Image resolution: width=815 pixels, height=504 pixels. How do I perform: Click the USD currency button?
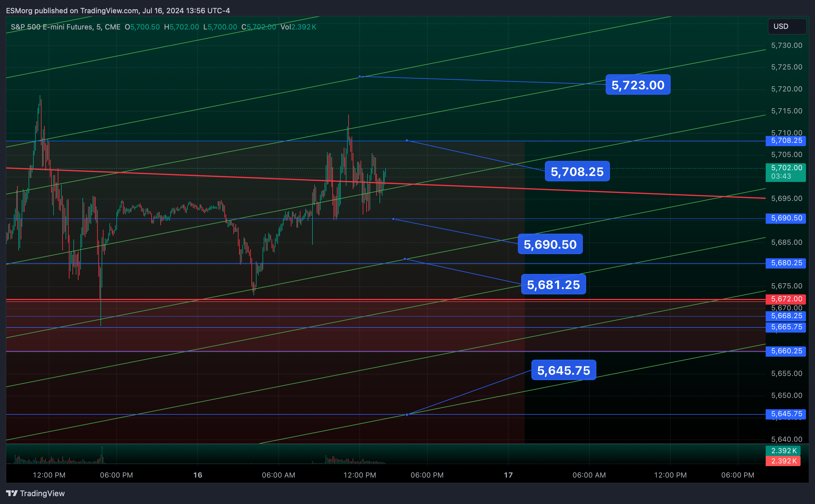[x=787, y=26]
